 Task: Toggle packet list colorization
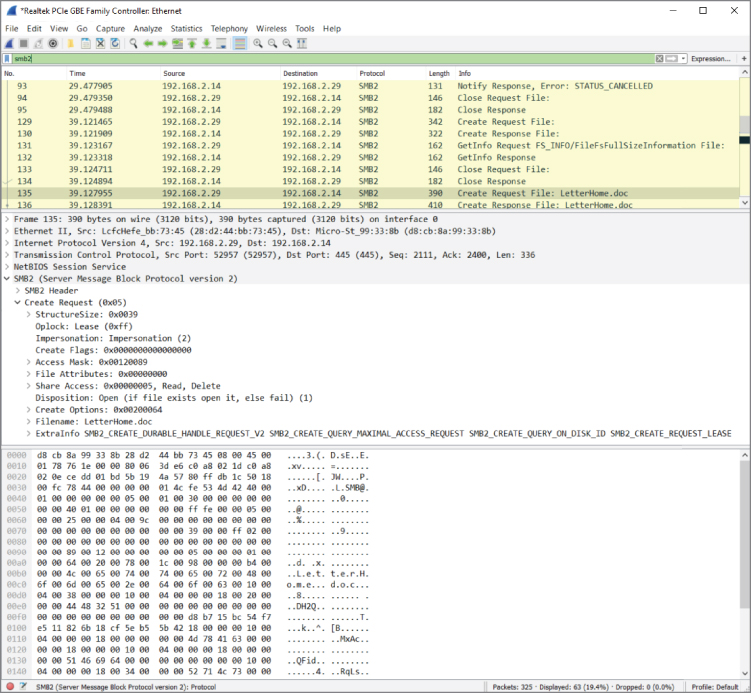point(239,44)
